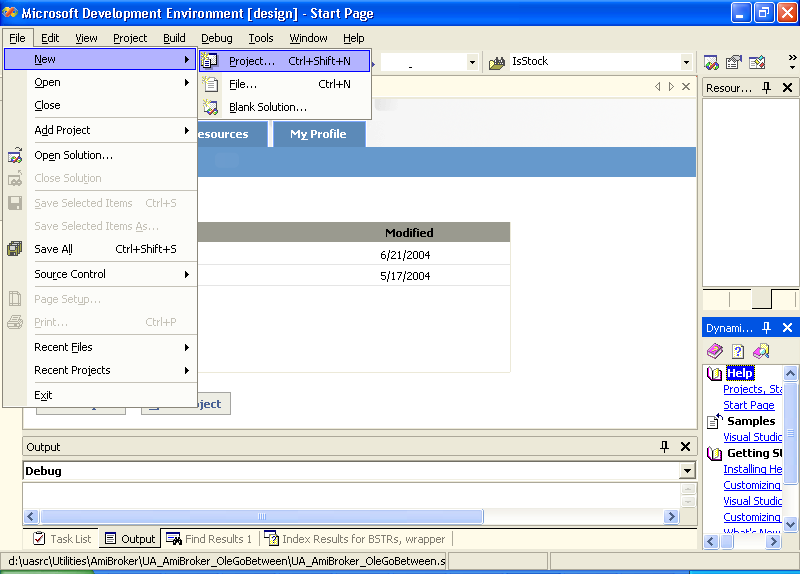Open the Debug menu in menu bar
800x574 pixels.
tap(217, 38)
